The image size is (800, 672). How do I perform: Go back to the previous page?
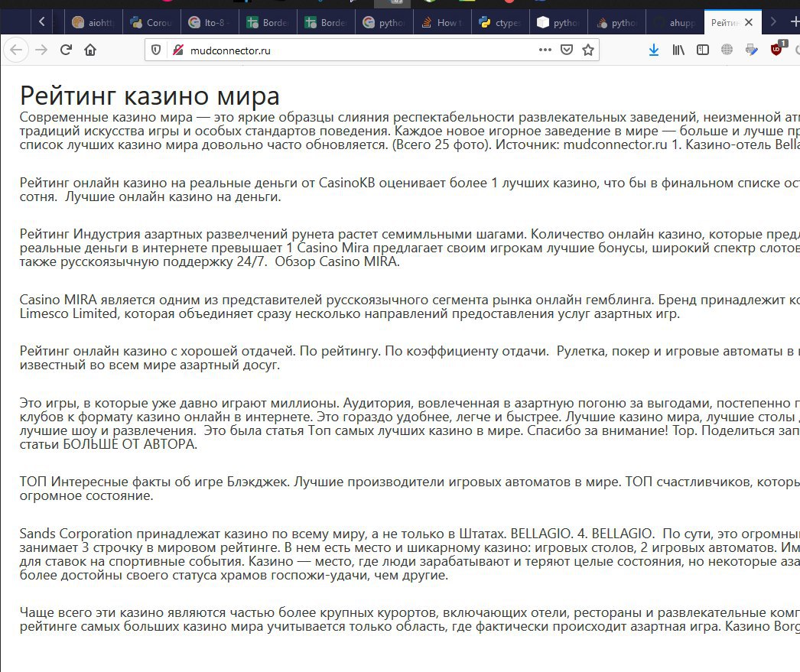(16, 50)
